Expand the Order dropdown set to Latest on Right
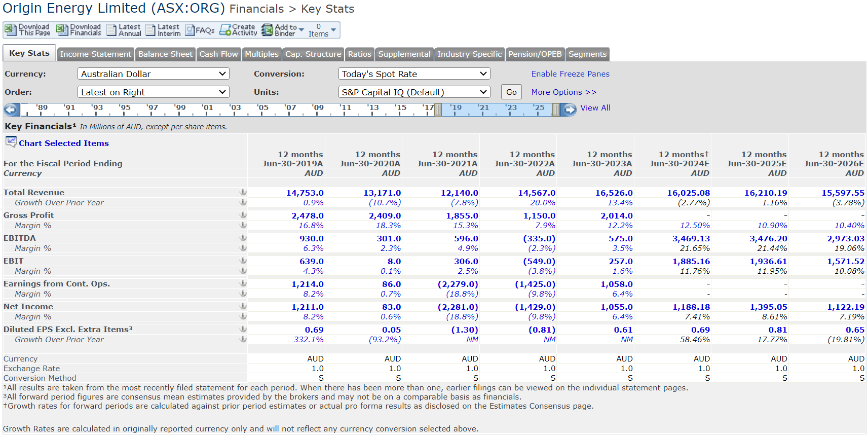Screen dimensions: 868x436 [x=153, y=92]
